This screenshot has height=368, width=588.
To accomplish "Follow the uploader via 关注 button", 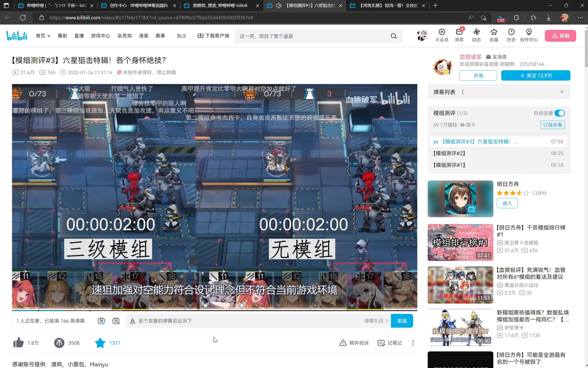I will pyautogui.click(x=535, y=75).
